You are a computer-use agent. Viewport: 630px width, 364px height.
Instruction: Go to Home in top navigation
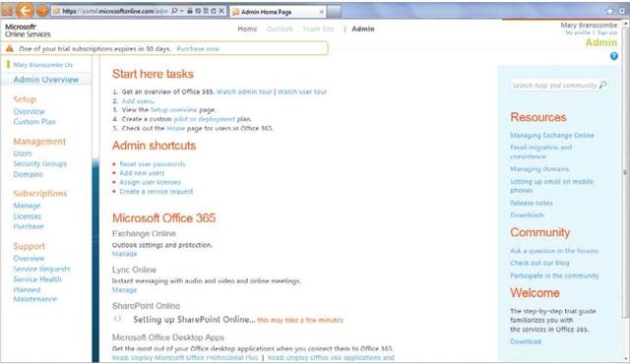click(247, 29)
